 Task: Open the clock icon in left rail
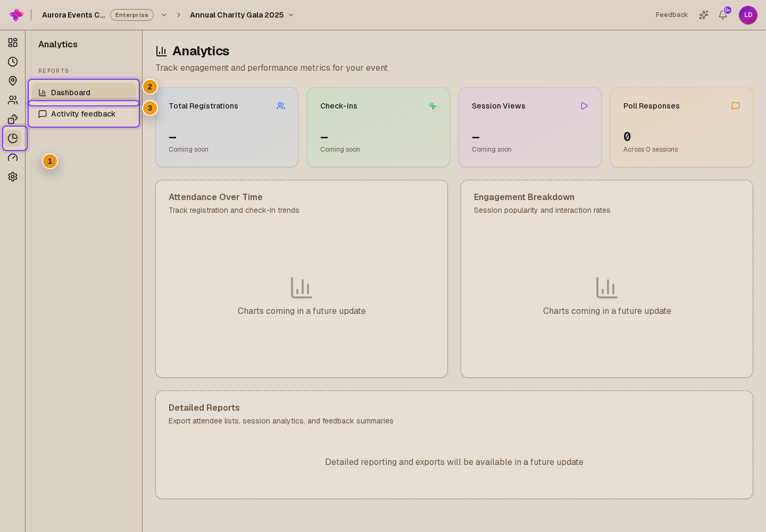pos(13,62)
